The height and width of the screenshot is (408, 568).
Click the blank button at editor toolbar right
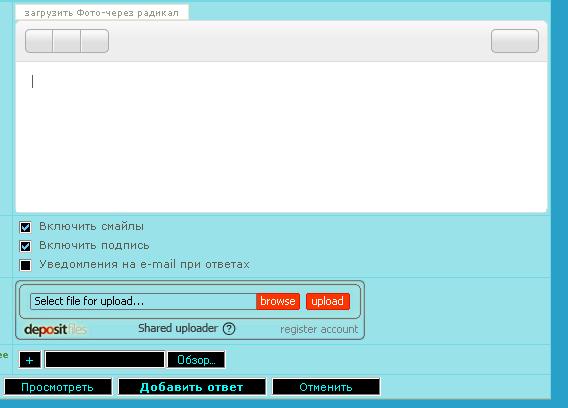[515, 41]
